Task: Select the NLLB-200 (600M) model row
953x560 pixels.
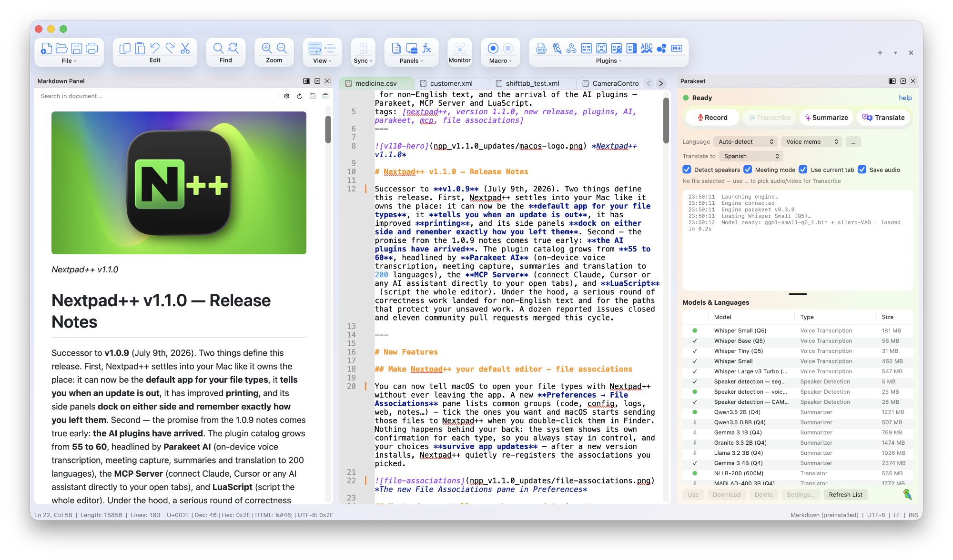Action: (798, 473)
